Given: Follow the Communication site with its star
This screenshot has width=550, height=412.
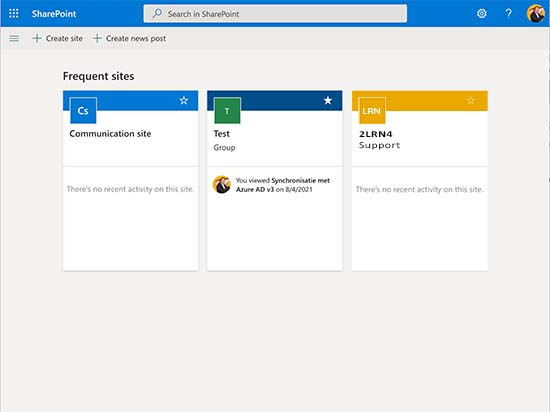Looking at the screenshot, I should (x=184, y=101).
